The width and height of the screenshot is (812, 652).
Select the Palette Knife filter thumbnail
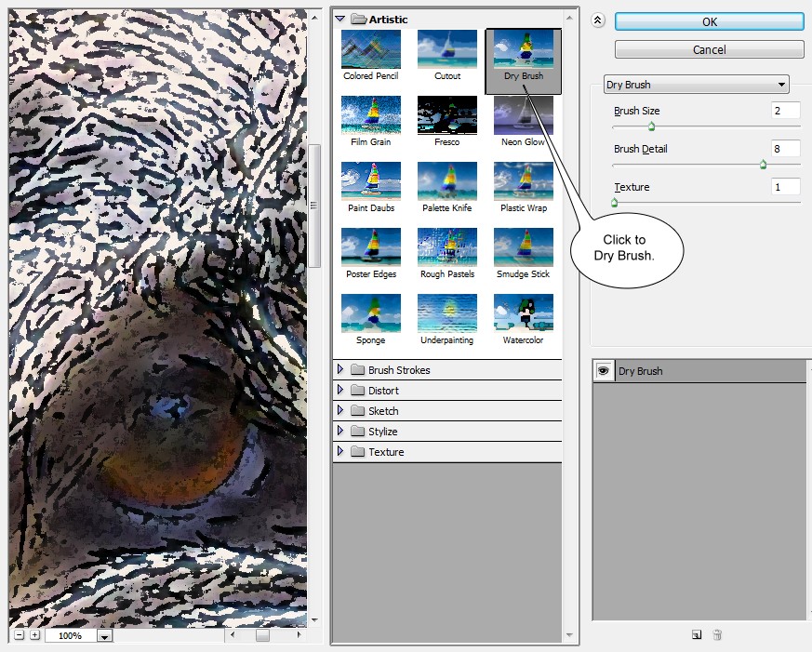tap(446, 181)
